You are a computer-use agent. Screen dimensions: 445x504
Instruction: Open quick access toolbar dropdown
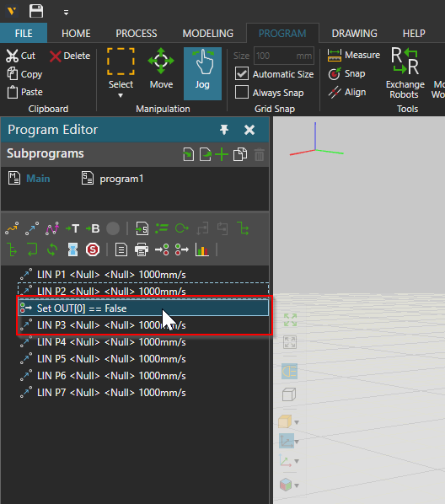point(66,13)
